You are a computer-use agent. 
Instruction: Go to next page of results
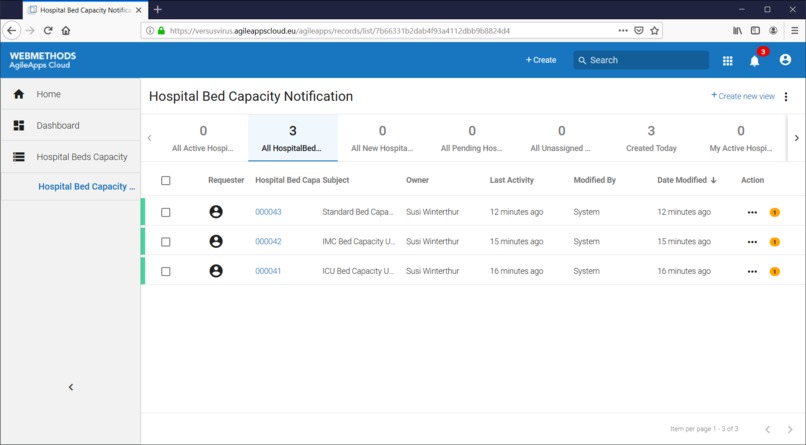(x=790, y=429)
